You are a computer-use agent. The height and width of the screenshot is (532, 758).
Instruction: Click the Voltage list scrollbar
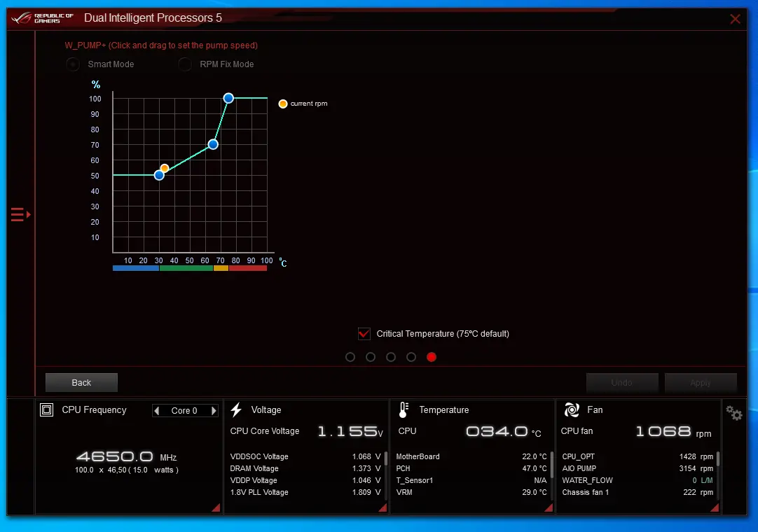coord(386,459)
